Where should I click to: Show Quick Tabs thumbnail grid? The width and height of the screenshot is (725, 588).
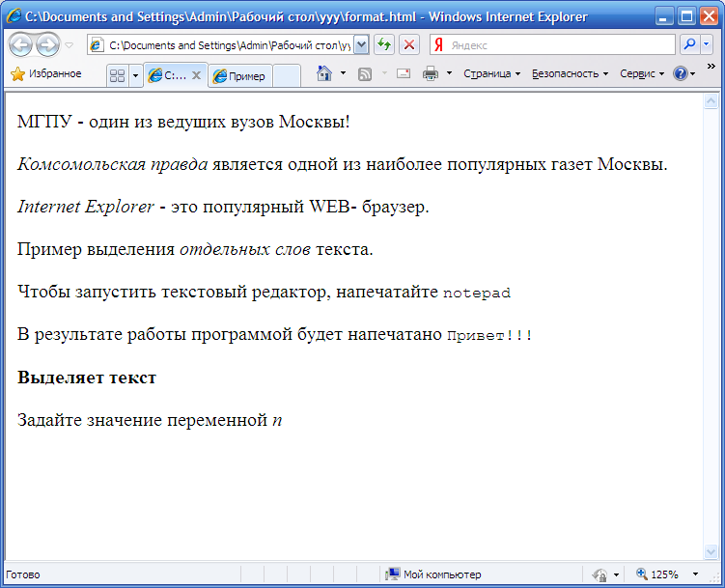118,75
